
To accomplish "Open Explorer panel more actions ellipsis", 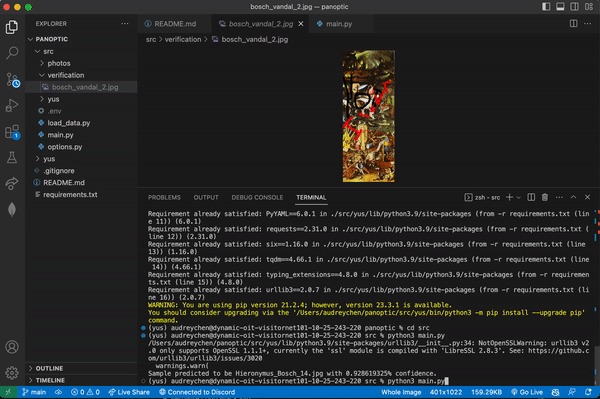I will 125,24.
